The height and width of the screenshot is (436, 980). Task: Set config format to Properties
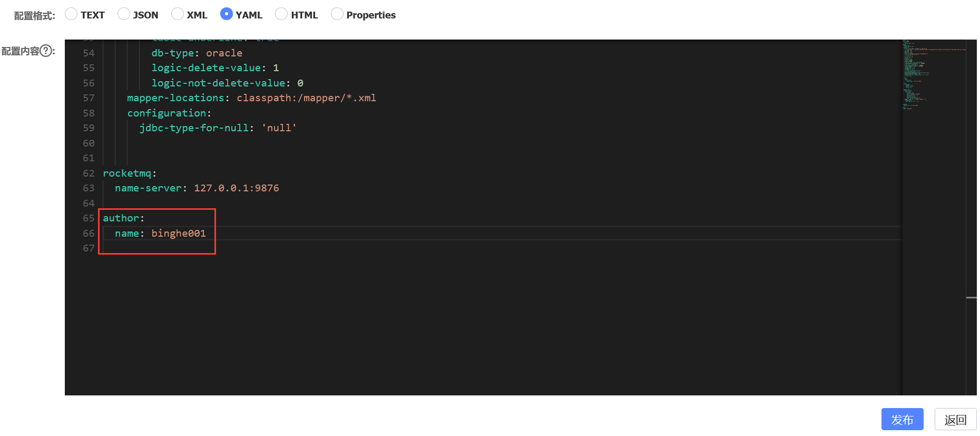tap(337, 14)
